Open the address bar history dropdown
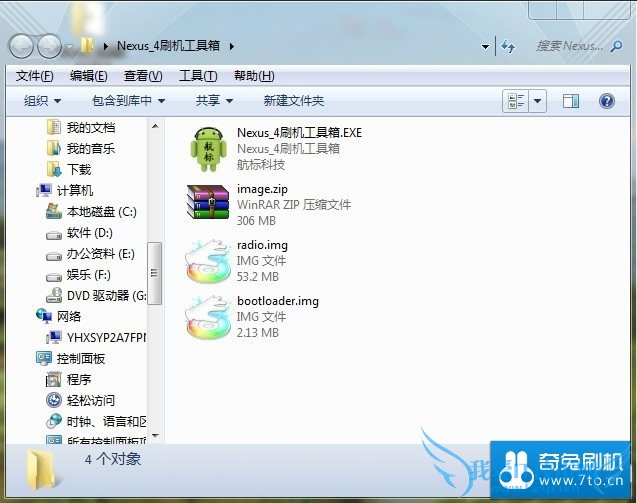This screenshot has height=503, width=637. pyautogui.click(x=485, y=47)
